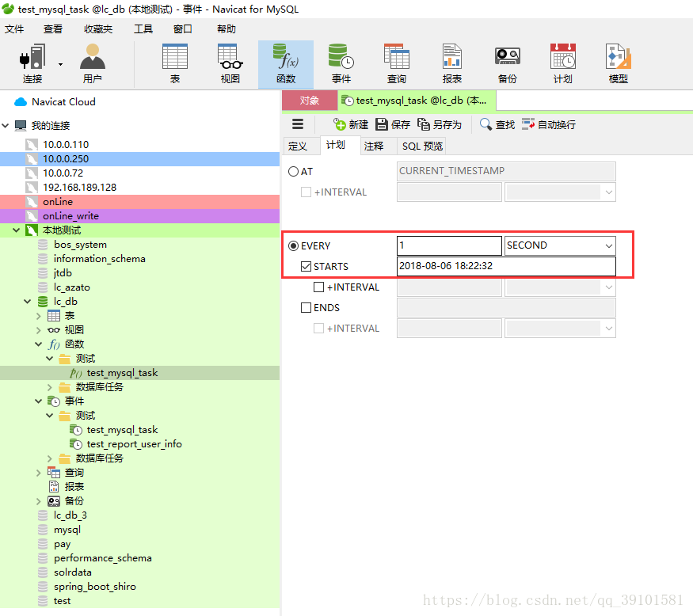Collapse 我的连接 tree node
This screenshot has width=693, height=616.
pos(6,126)
